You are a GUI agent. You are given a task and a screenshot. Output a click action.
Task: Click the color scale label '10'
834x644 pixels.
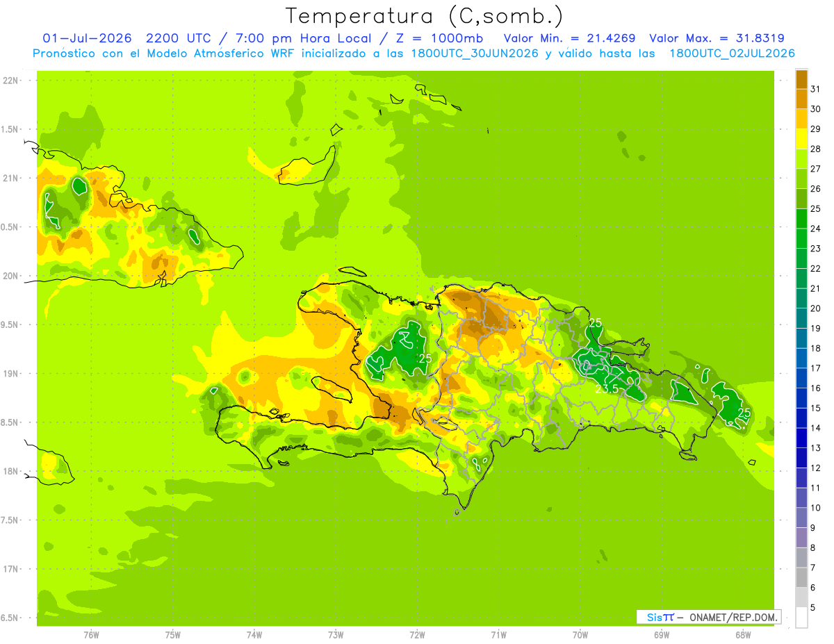click(x=815, y=508)
